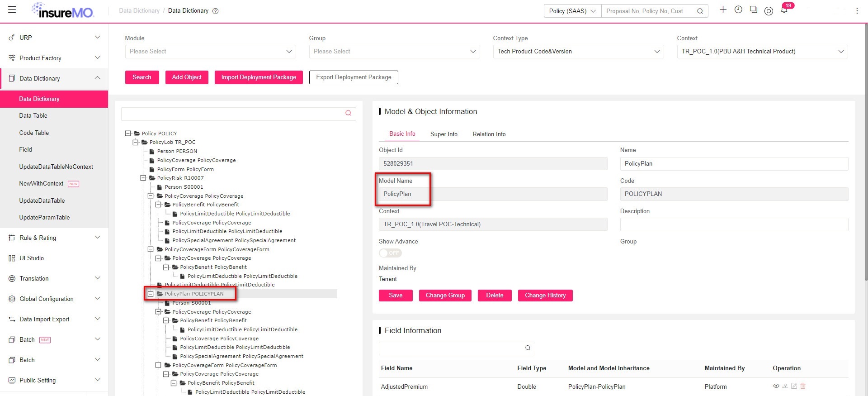Screen dimensions: 868x396
Task: Click delete icon for AdjustedPremium row
Action: click(803, 386)
